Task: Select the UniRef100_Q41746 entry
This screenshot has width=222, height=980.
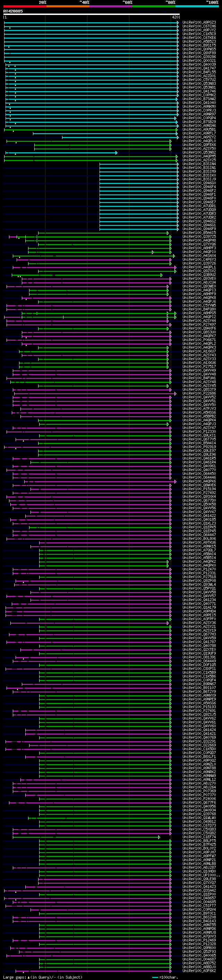Action: (x=199, y=91)
